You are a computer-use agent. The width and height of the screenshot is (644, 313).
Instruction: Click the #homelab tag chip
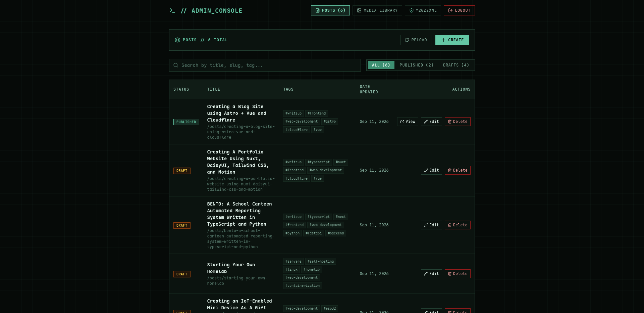pyautogui.click(x=312, y=269)
